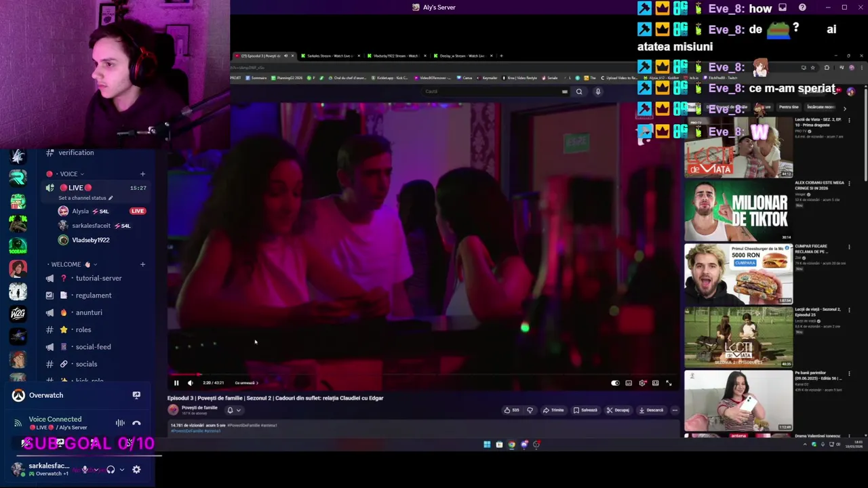Open the regulament channel
Screen dimensions: 868x488
click(x=93, y=296)
